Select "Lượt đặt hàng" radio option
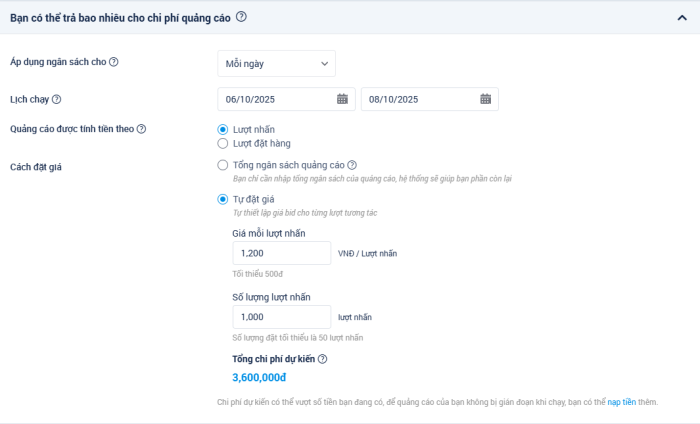This screenshot has width=700, height=424. (x=223, y=144)
